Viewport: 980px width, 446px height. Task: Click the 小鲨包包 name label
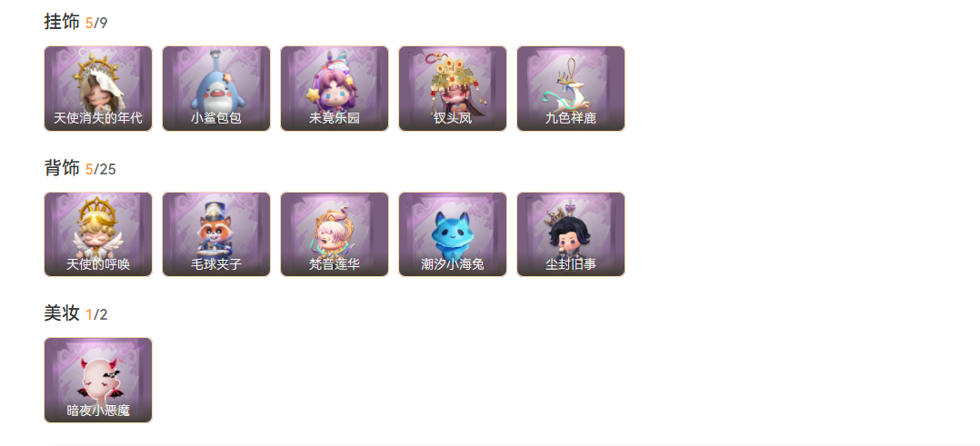tap(216, 118)
